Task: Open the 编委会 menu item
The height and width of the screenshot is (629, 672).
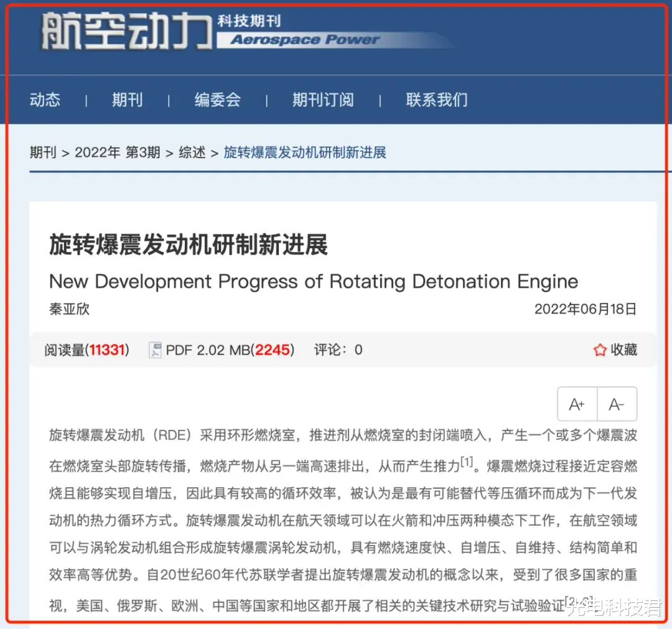Action: (x=218, y=100)
